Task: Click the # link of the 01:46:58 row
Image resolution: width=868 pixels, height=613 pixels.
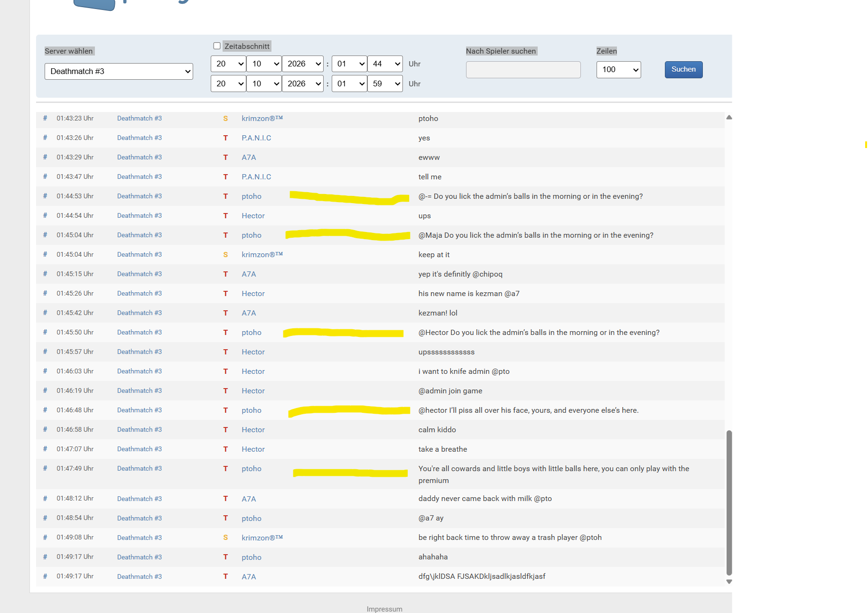Action: (45, 429)
